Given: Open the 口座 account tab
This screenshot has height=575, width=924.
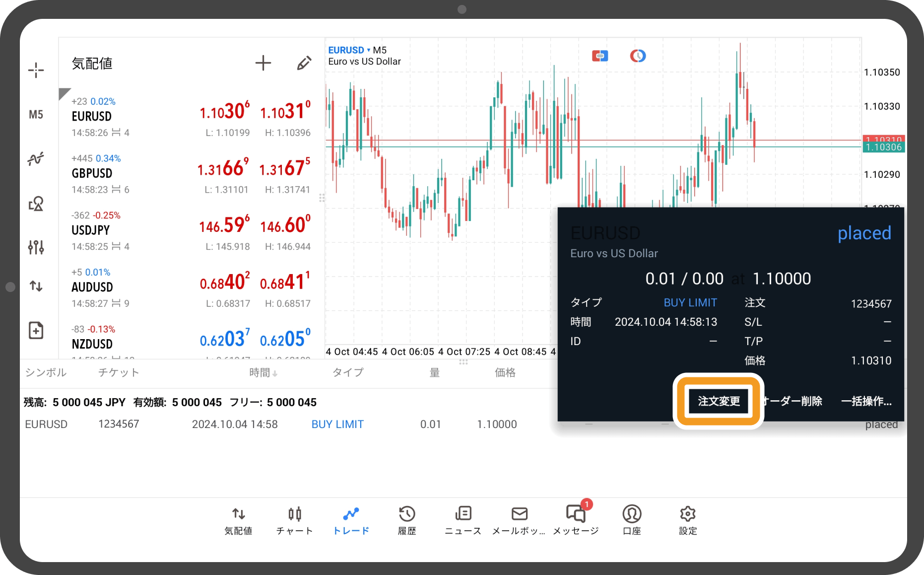Looking at the screenshot, I should (632, 521).
